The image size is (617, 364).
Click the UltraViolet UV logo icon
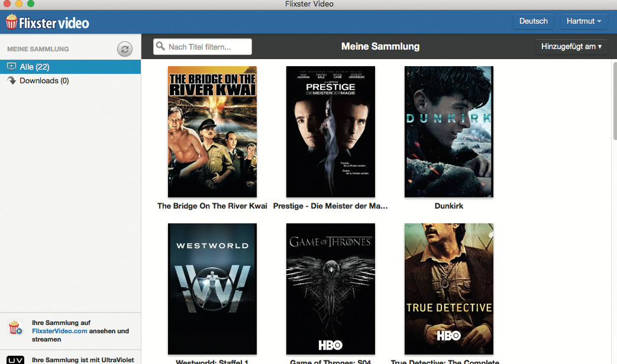coord(15,359)
